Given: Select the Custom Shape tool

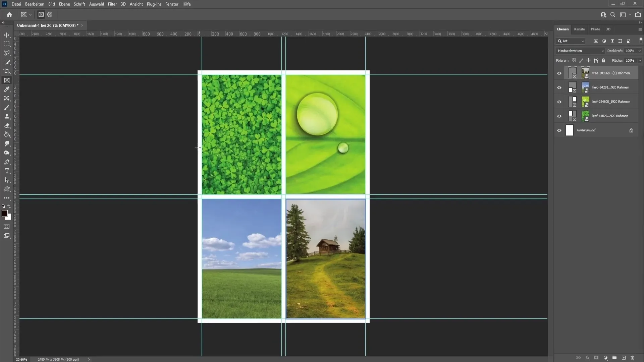Looking at the screenshot, I should click(7, 189).
